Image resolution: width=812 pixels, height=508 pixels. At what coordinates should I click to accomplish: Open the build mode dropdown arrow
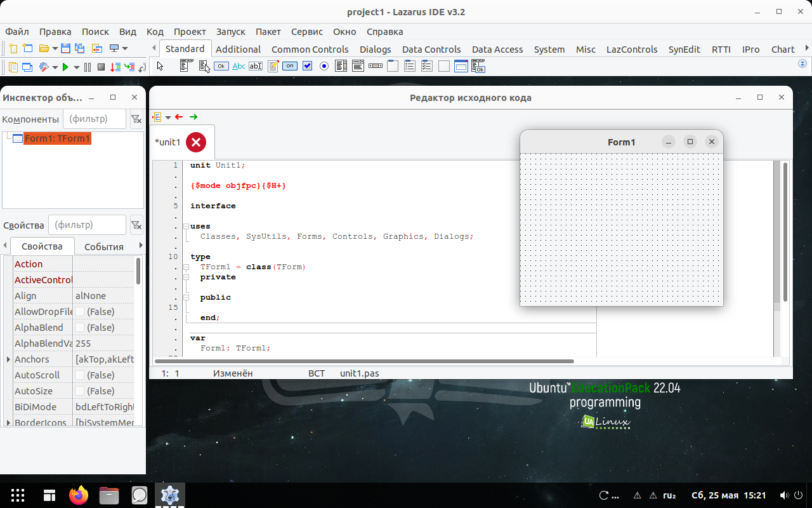(55, 67)
